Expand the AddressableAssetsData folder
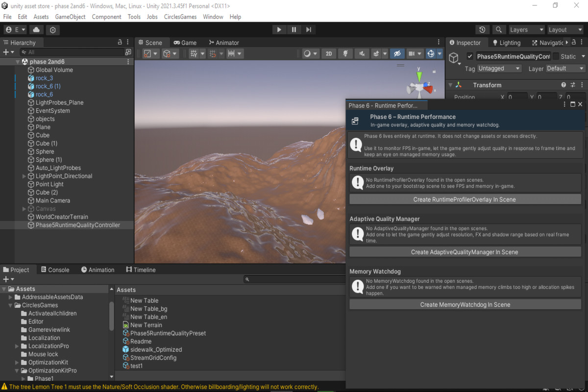Image resolution: width=588 pixels, height=392 pixels. 11,297
